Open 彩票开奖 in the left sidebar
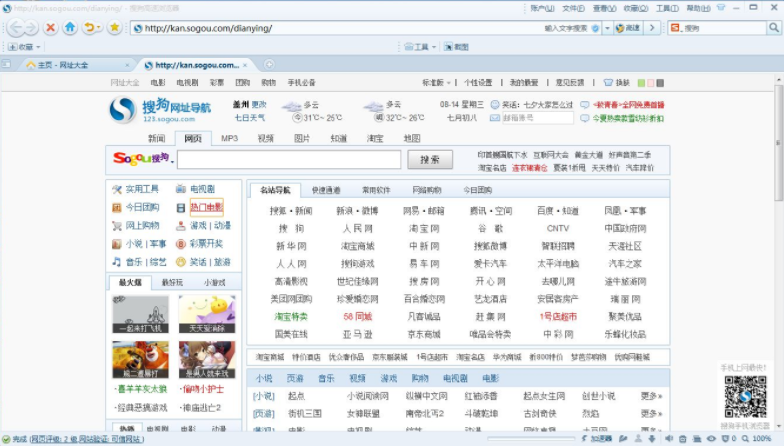 206,244
